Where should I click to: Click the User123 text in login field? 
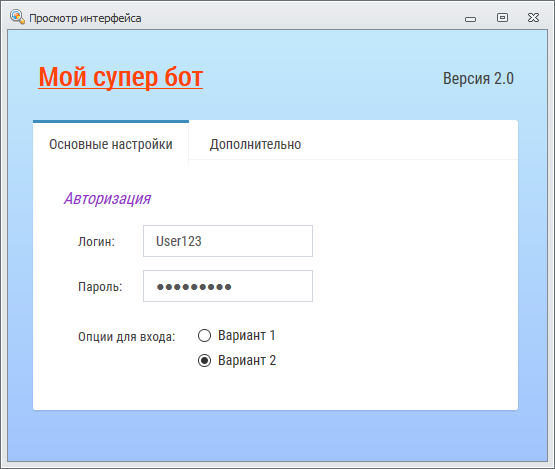(x=179, y=241)
